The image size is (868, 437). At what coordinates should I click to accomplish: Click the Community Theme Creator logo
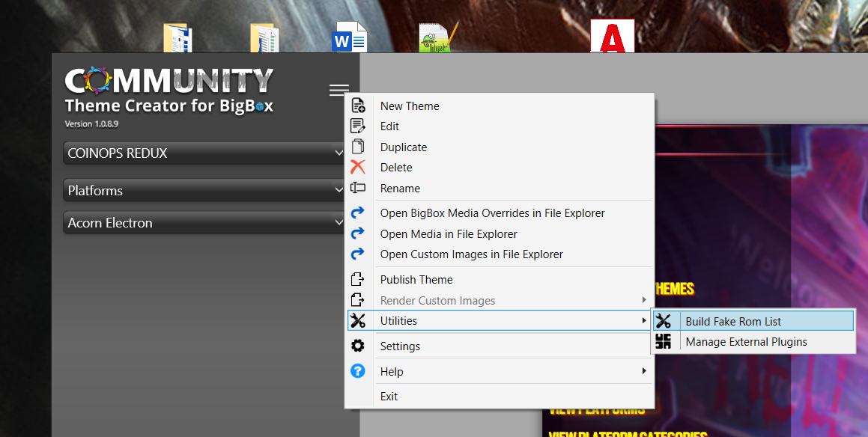(169, 90)
